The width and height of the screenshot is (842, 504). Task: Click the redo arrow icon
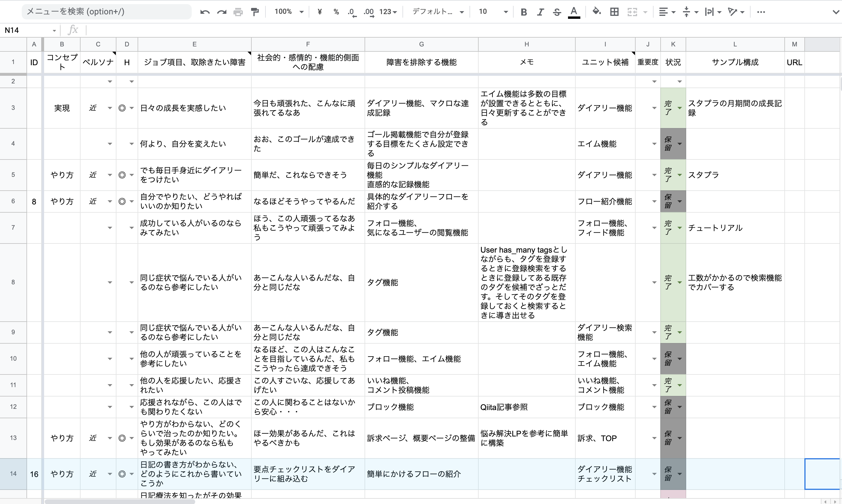coord(222,12)
